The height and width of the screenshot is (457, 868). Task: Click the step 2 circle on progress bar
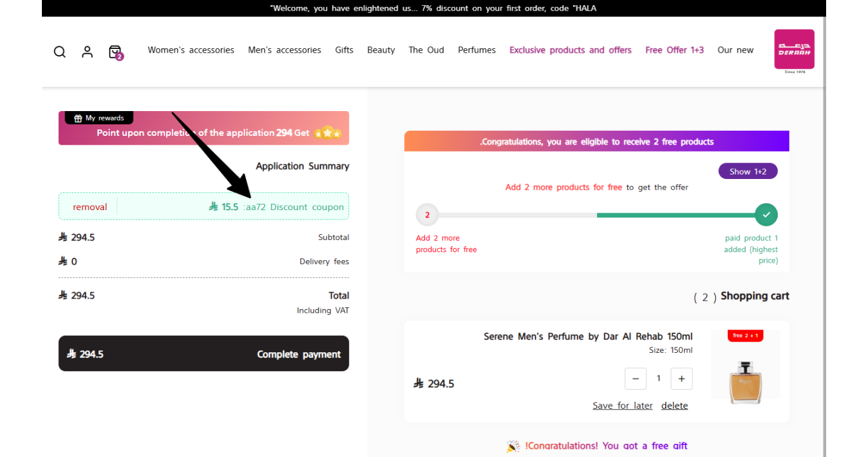[x=427, y=215]
